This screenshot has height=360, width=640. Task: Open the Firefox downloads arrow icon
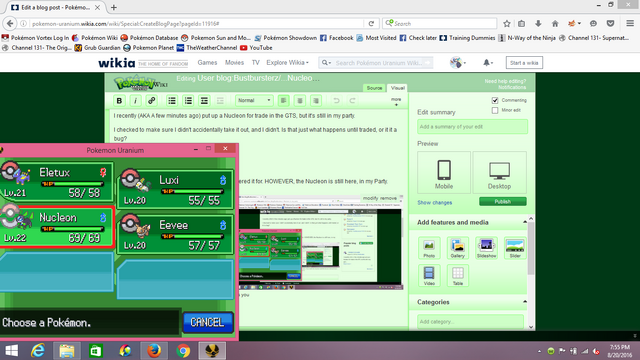pos(538,24)
